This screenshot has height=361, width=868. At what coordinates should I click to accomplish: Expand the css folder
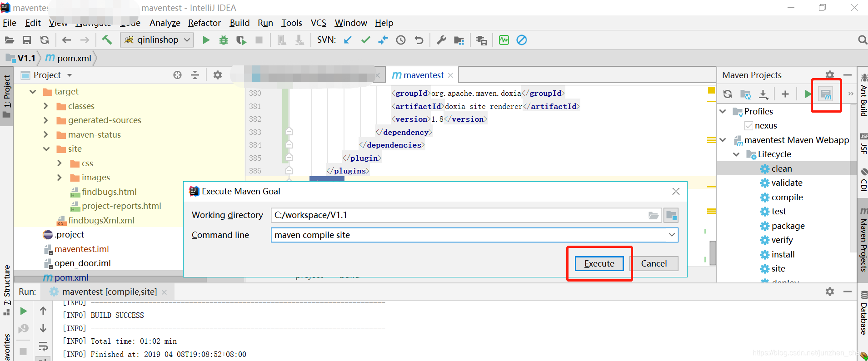point(60,163)
